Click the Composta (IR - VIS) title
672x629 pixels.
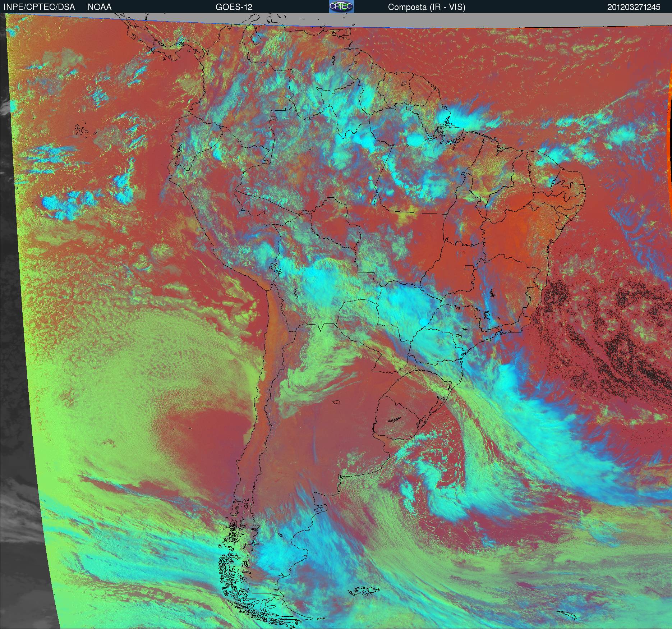point(426,7)
